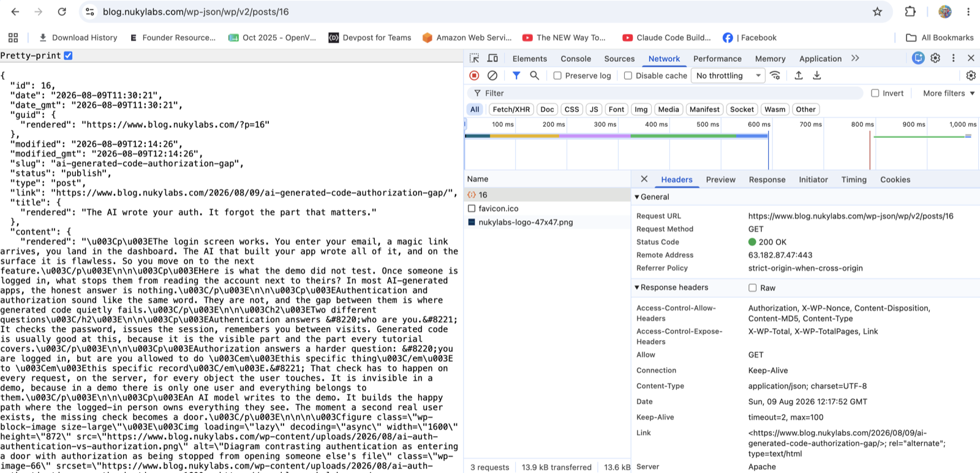Open the Timing tab of the request

854,180
